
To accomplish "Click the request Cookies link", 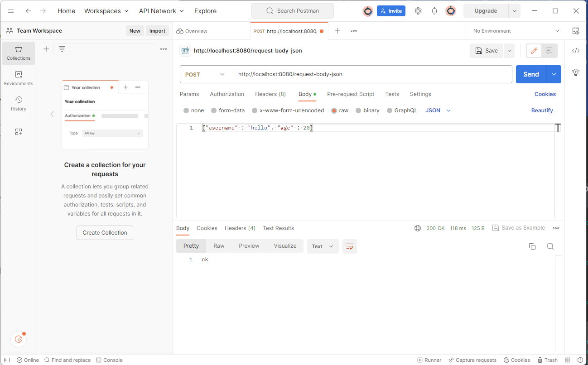I will click(x=545, y=94).
